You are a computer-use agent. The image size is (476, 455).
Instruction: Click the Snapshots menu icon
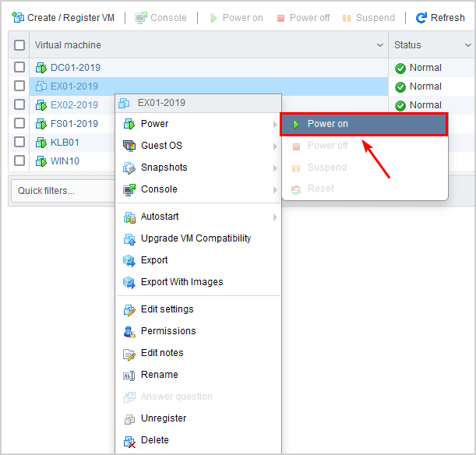[x=129, y=168]
